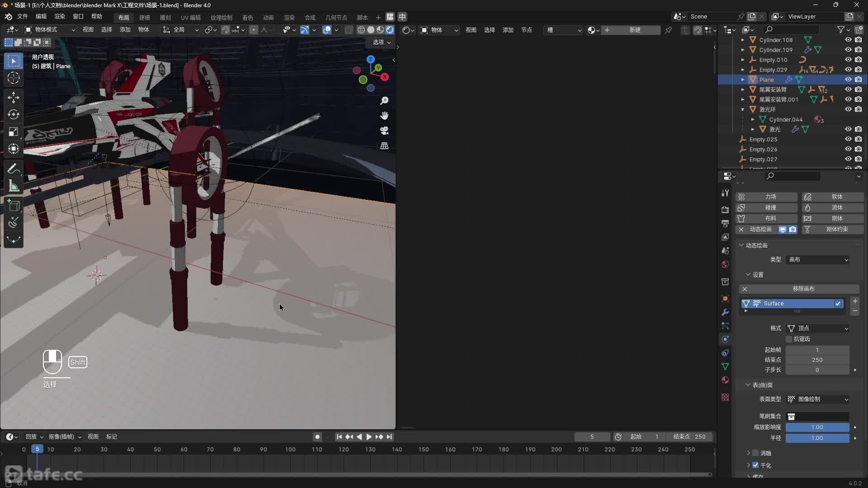Screen dimensions: 868x488
Task: Open the 类型 画布 type dropdown
Action: point(818,260)
